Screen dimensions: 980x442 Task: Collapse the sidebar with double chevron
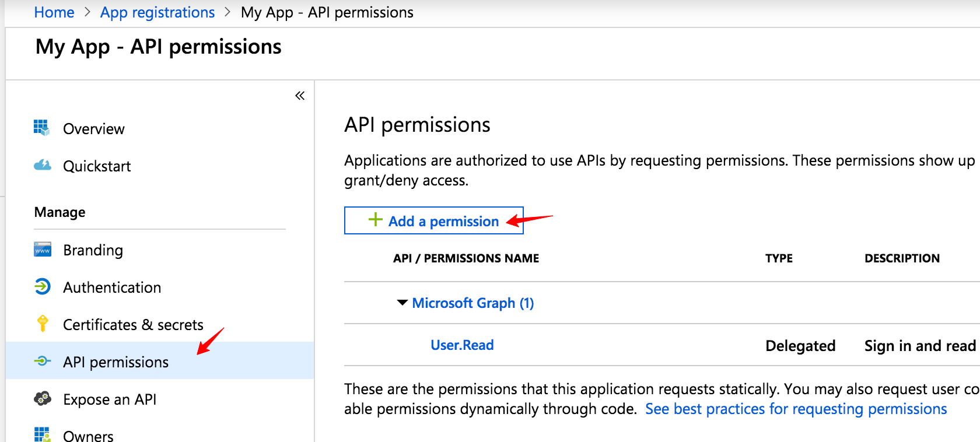coord(300,96)
